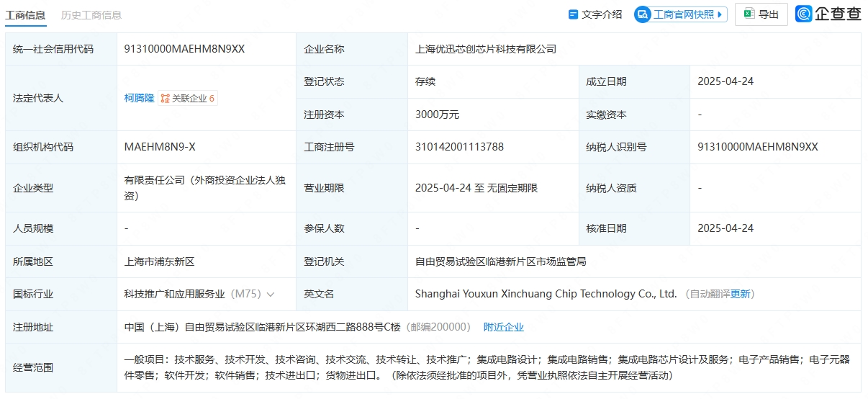Select 企业类型 value 有限责任公司
The image size is (868, 399).
pyautogui.click(x=205, y=188)
